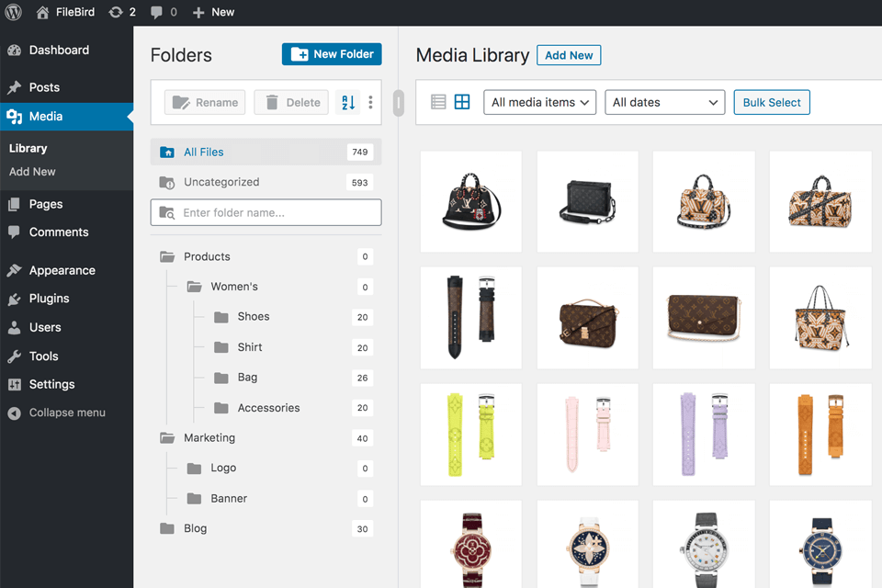The height and width of the screenshot is (588, 882).
Task: Select the black red handbag thumbnail
Action: click(x=470, y=201)
